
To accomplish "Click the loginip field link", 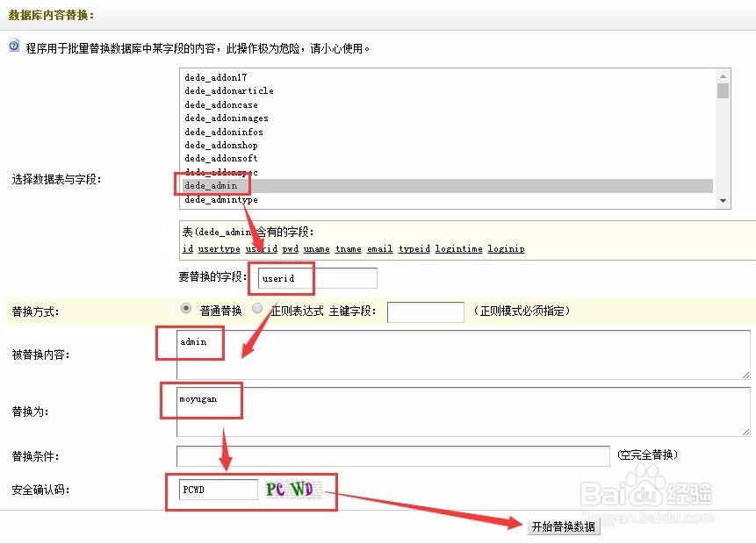I will [506, 248].
